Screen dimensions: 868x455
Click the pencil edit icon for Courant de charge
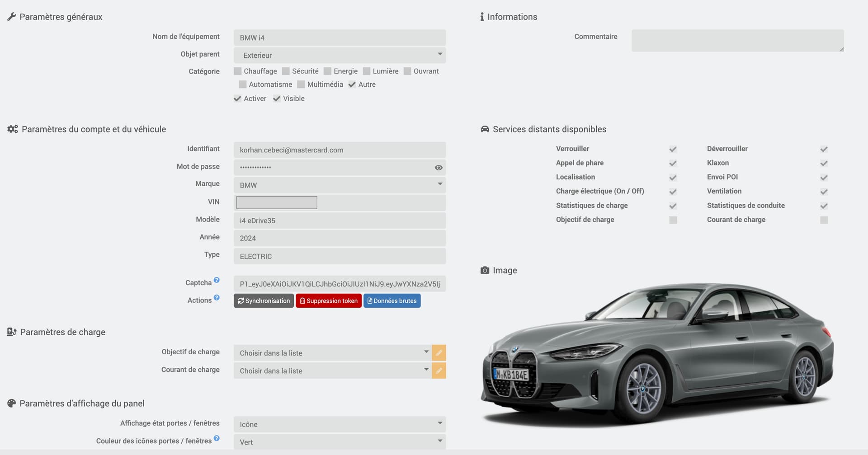439,371
